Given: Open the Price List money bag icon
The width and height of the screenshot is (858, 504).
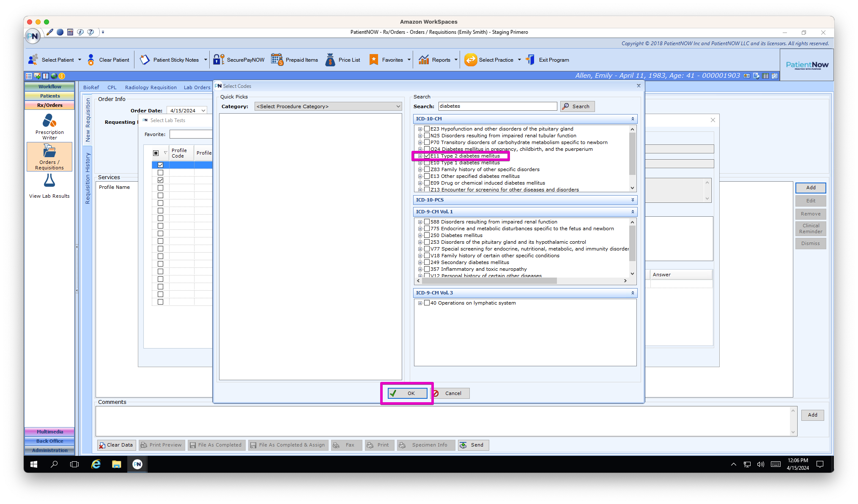Looking at the screenshot, I should click(343, 59).
